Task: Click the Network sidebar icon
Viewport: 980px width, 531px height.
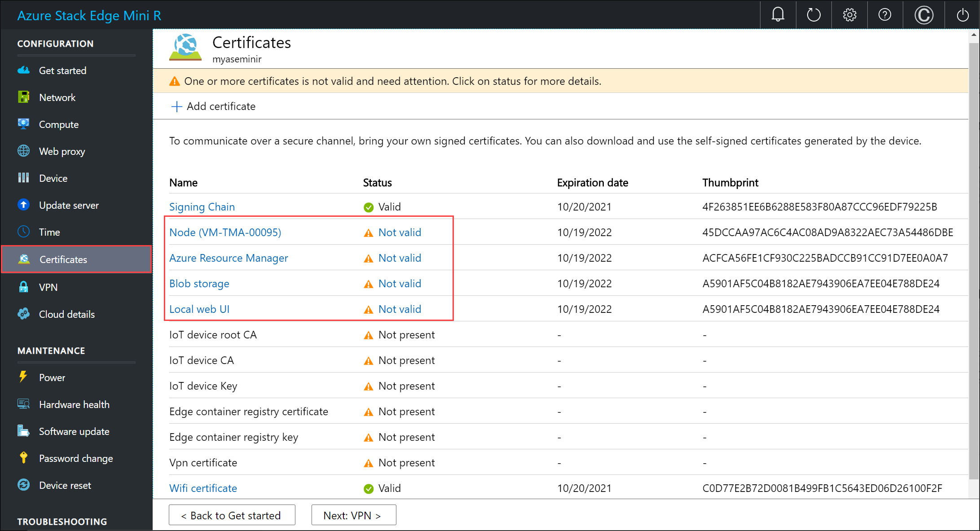Action: tap(26, 97)
